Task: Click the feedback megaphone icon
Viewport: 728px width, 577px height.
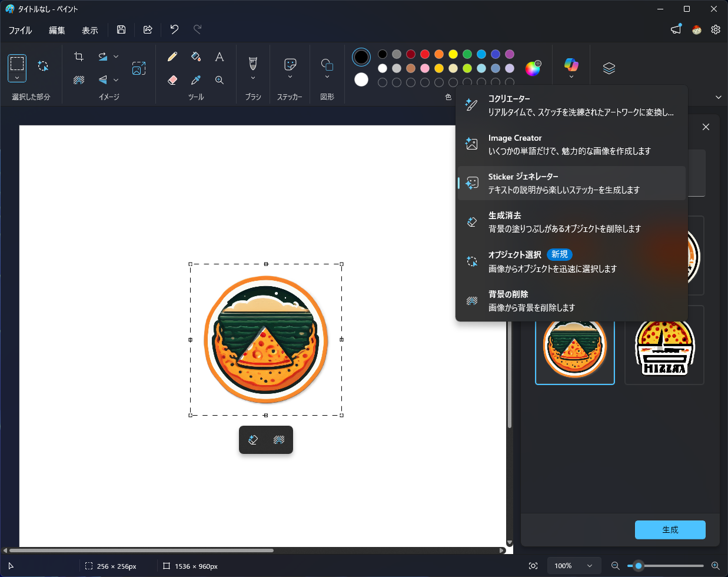Action: [676, 29]
